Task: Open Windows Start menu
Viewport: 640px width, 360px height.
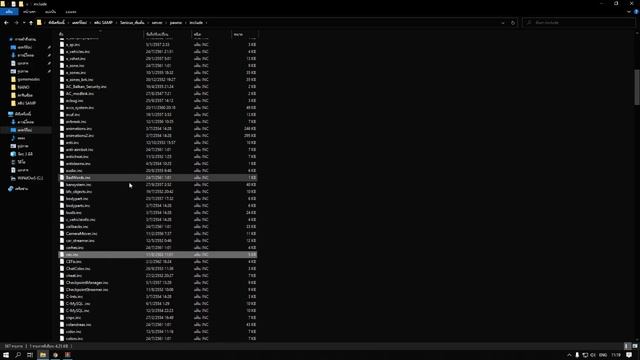Action: coord(6,355)
